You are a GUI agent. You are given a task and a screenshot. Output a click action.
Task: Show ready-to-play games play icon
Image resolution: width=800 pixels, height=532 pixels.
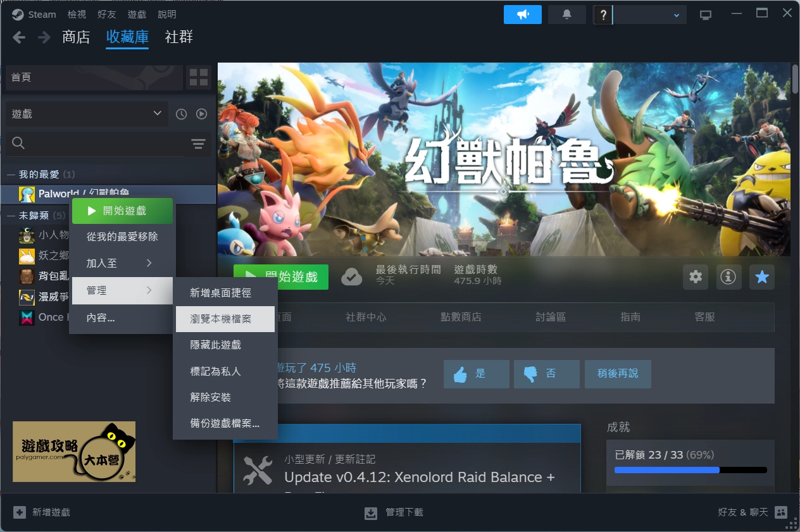(201, 114)
